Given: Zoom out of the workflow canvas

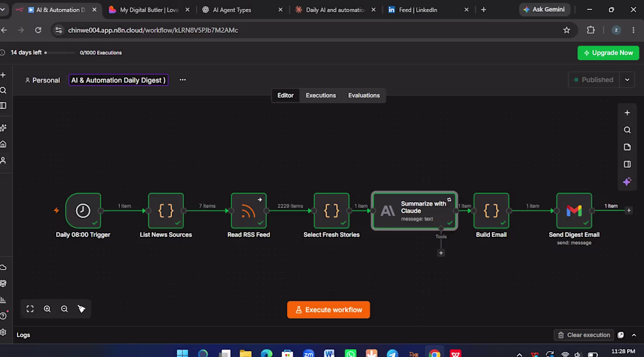Looking at the screenshot, I should coord(64,309).
